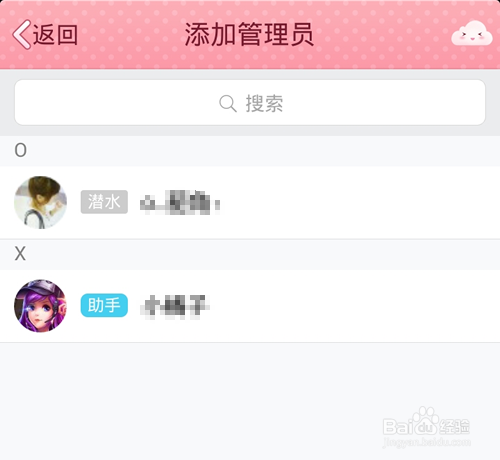Click the 添加管理员 page title
The width and height of the screenshot is (500, 460).
point(249,34)
